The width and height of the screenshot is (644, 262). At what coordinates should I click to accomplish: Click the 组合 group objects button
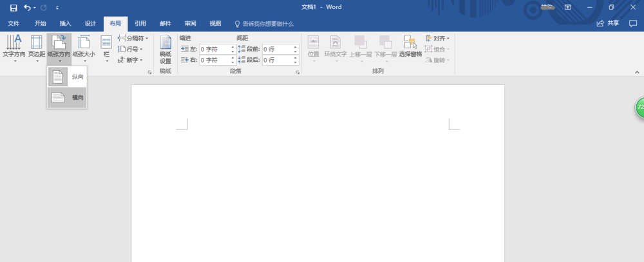pos(437,50)
